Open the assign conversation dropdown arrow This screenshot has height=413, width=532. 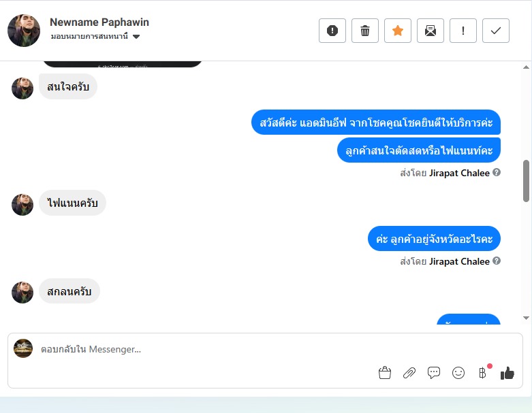[136, 37]
